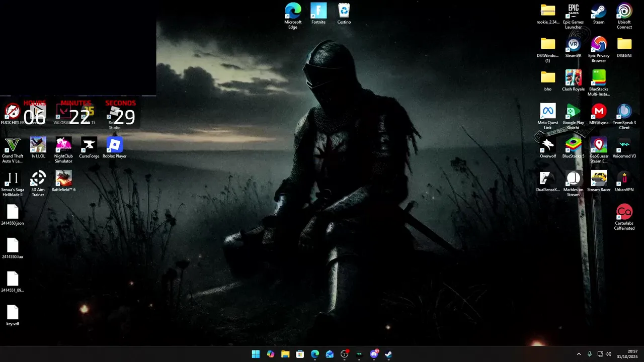Open Outlook mail from the taskbar
Screen dimensions: 644x362
330,354
